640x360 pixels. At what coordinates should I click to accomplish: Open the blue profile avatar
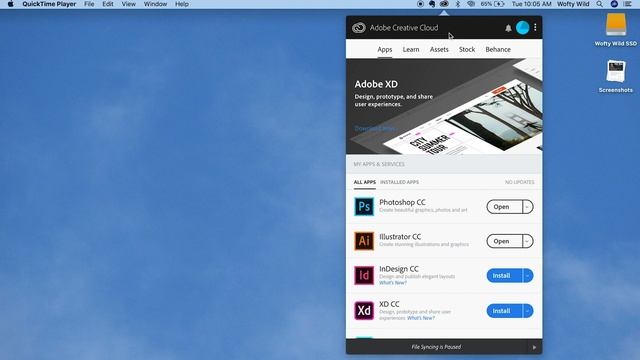[522, 27]
